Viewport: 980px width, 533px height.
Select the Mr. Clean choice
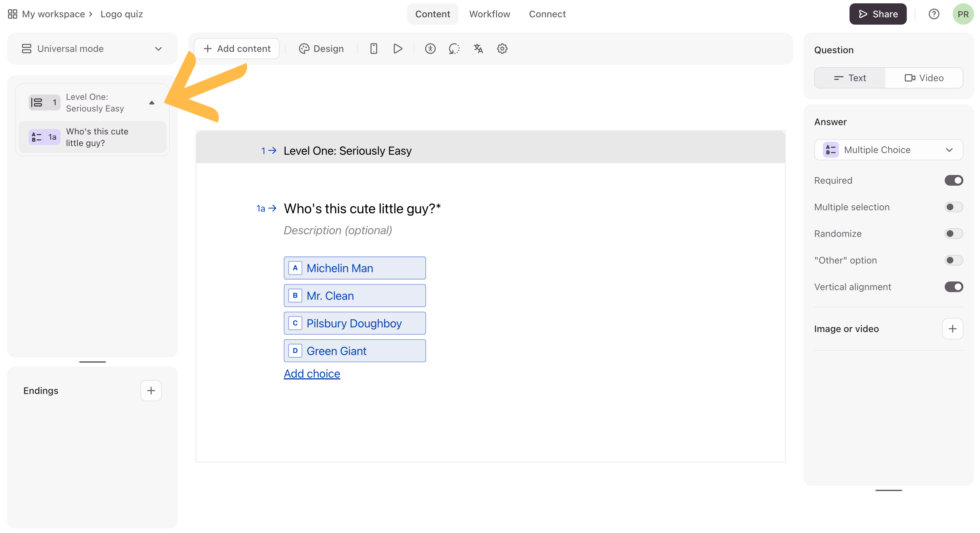point(355,296)
